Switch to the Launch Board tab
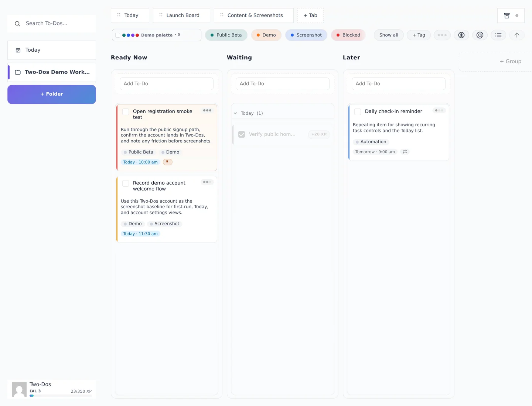The width and height of the screenshot is (532, 406). click(181, 16)
